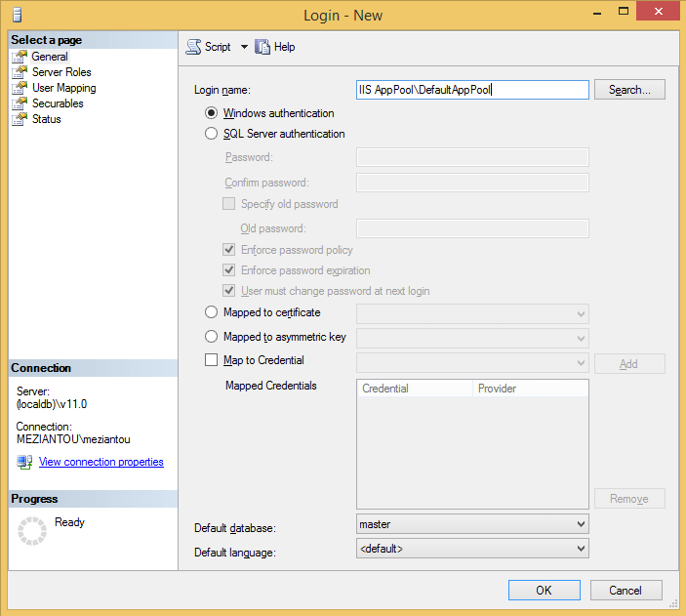
Task: Select the User Mapping page icon
Action: coord(20,88)
